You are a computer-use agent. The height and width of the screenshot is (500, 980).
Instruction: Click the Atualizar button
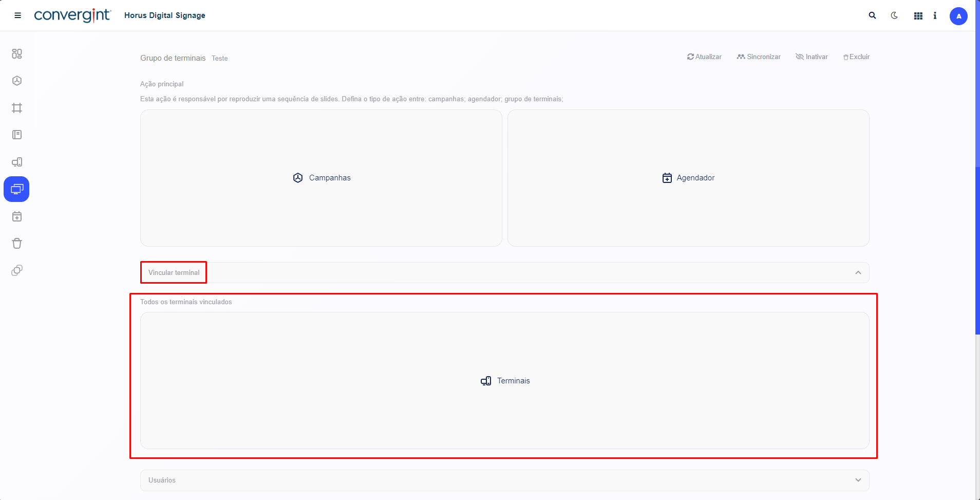704,57
